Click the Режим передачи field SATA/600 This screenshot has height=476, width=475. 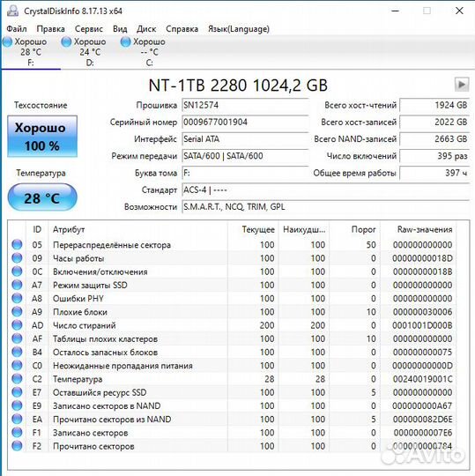point(245,156)
